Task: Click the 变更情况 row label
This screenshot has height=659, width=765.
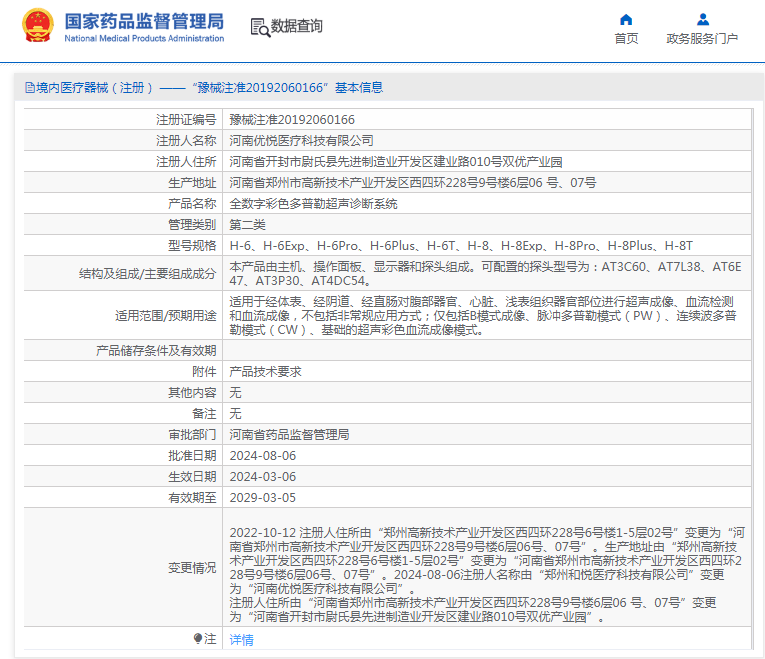Action: pyautogui.click(x=192, y=568)
